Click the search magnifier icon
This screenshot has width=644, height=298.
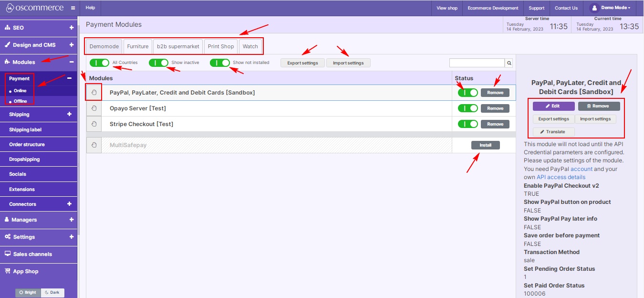click(x=509, y=63)
